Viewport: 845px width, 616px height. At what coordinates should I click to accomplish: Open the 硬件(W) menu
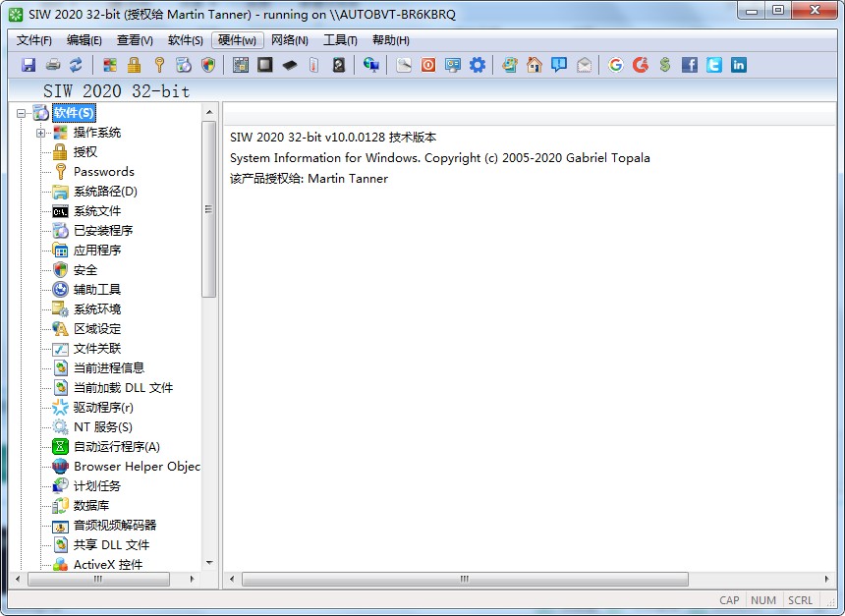tap(237, 40)
